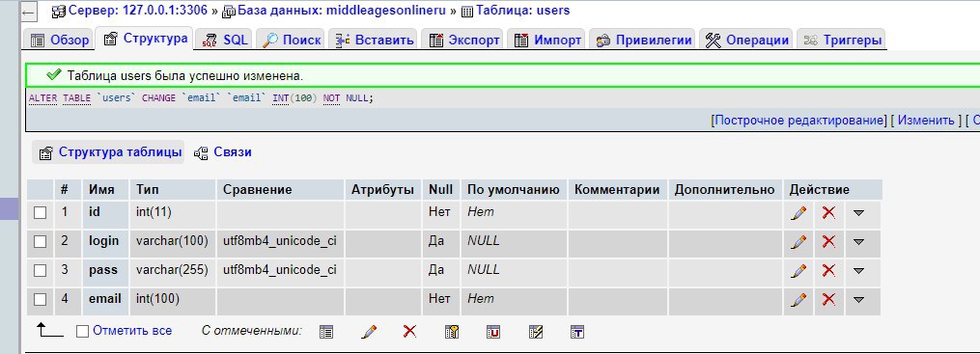The image size is (980, 354).
Task: Check the login row checkbox
Action: (40, 241)
